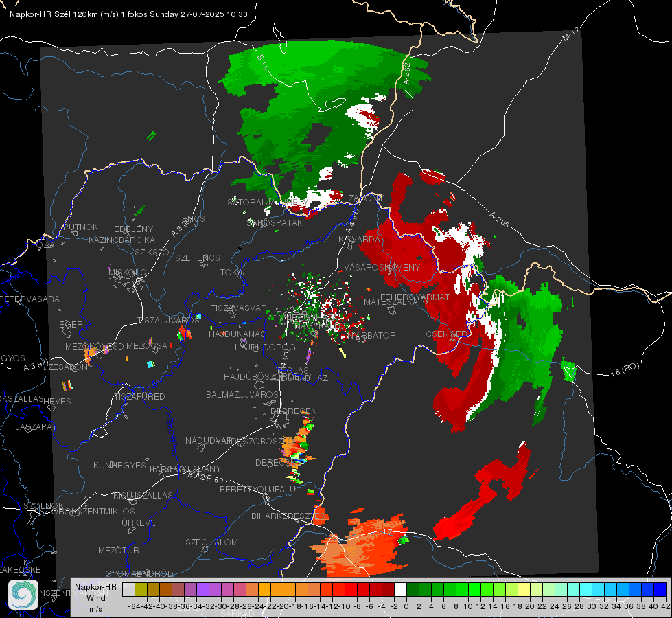
Task: Click the 18 (RO) road label
Action: click(625, 369)
